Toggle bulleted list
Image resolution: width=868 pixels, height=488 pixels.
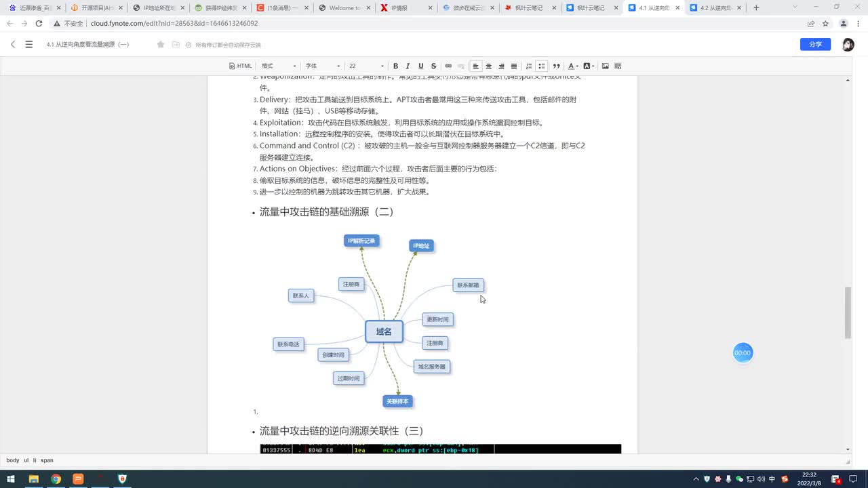point(541,66)
